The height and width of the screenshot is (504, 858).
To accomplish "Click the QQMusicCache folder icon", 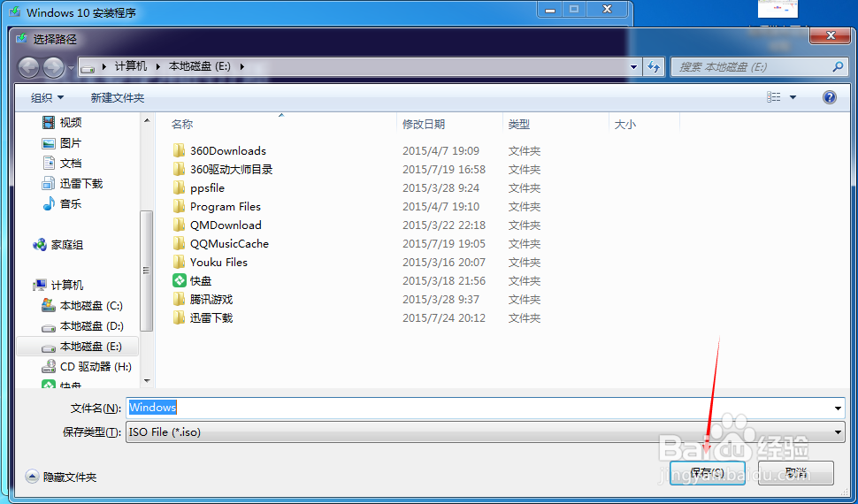I will (x=179, y=243).
